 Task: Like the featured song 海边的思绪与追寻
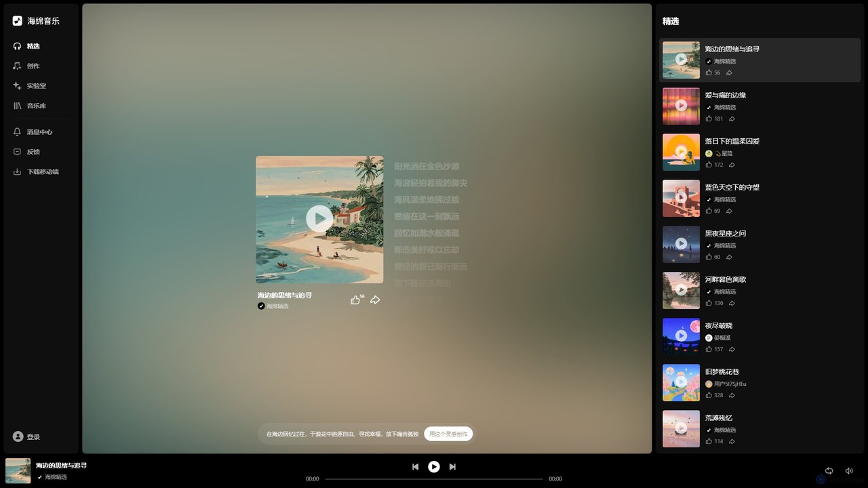(x=355, y=300)
